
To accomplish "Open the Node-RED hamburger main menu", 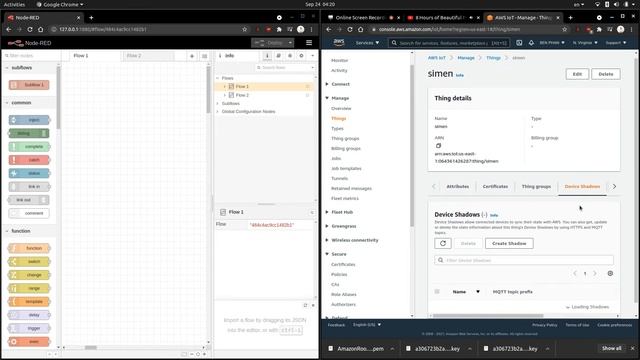I will click(x=309, y=43).
